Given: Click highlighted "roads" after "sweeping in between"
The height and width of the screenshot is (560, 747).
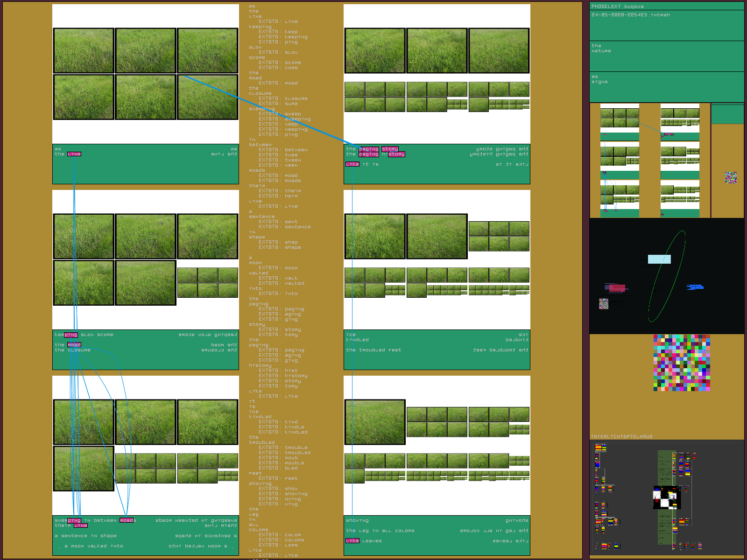Looking at the screenshot, I should 127,520.
